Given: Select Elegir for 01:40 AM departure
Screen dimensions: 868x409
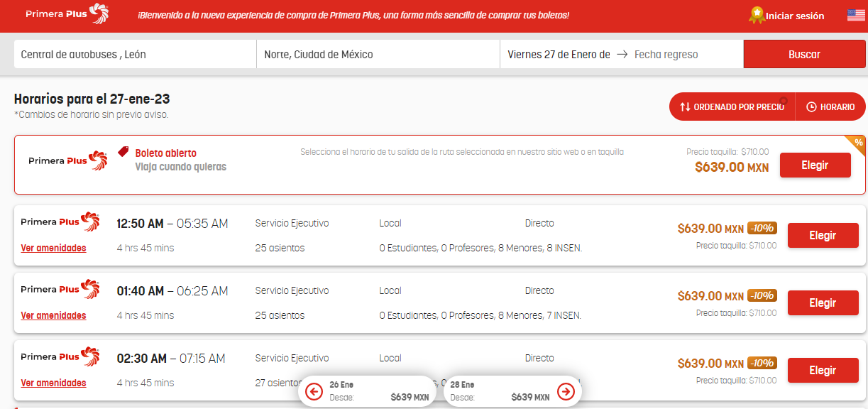Looking at the screenshot, I should (x=823, y=302).
